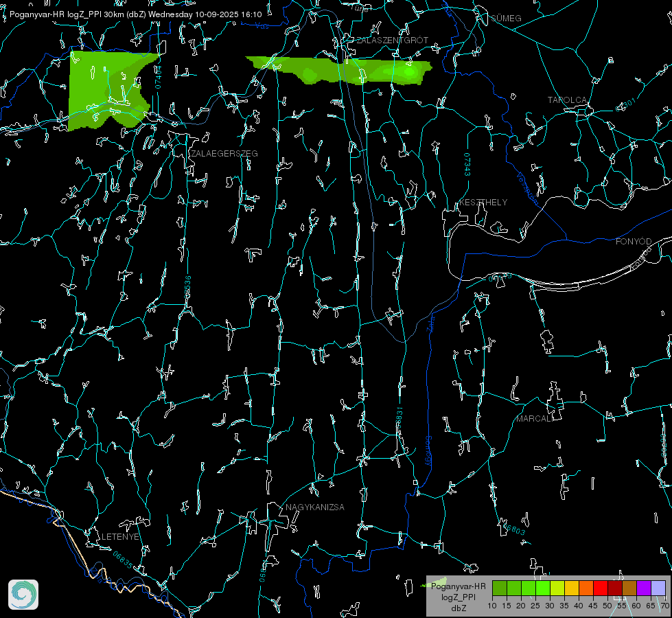Click the road number 06835 label
Screen dimensions: 672x618
123,560
